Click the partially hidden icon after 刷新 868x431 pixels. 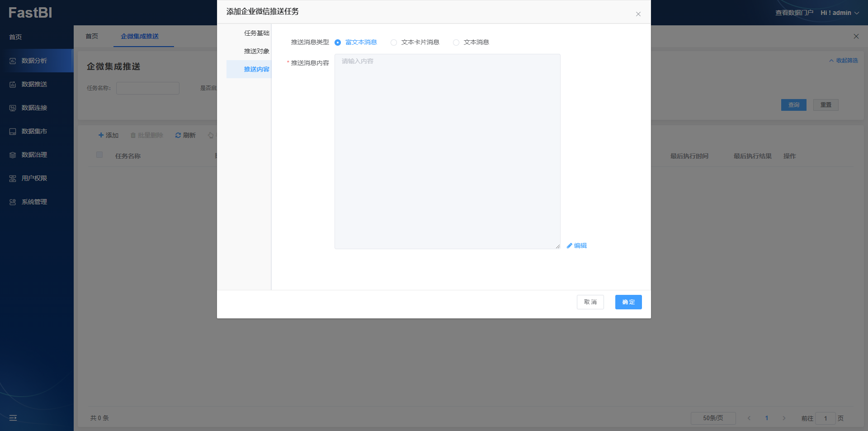pyautogui.click(x=211, y=135)
